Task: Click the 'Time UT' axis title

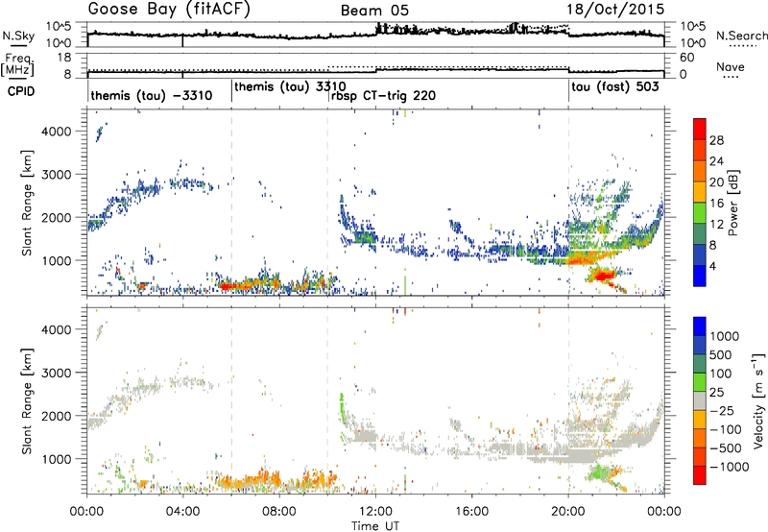Action: [x=375, y=526]
